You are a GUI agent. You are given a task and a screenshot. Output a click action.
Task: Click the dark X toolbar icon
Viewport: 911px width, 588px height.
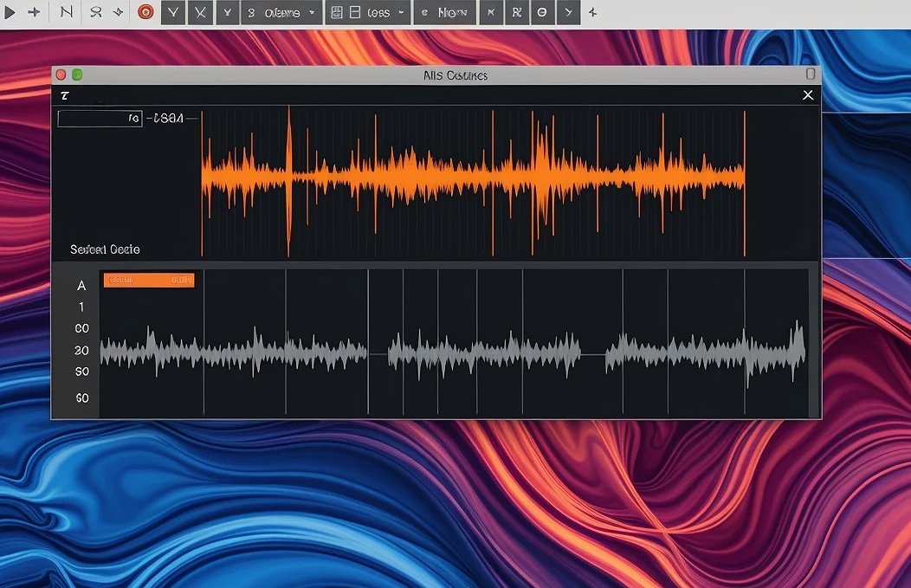pos(201,13)
